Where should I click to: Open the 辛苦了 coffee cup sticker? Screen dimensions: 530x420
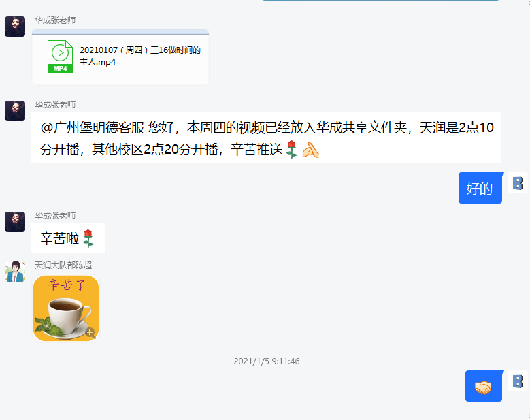pos(66,308)
